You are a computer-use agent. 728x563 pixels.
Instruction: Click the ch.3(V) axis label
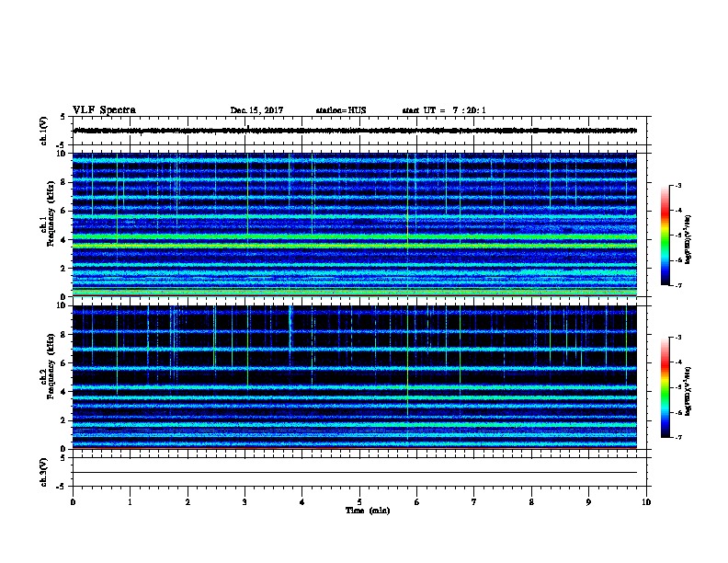click(x=43, y=472)
